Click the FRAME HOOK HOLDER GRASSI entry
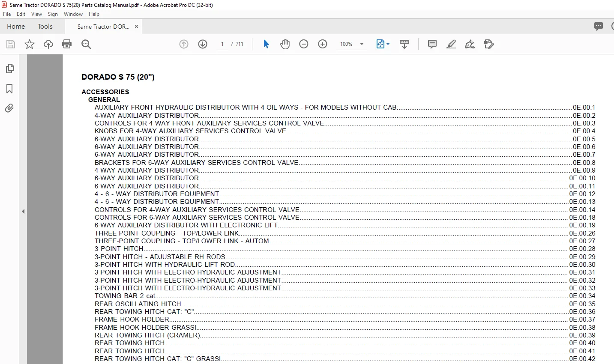The height and width of the screenshot is (364, 614). pos(146,328)
